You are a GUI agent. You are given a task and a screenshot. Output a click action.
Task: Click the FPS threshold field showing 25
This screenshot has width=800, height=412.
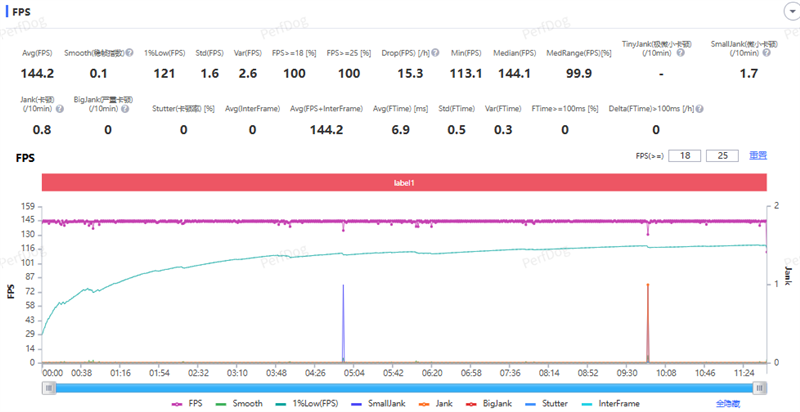coord(720,155)
